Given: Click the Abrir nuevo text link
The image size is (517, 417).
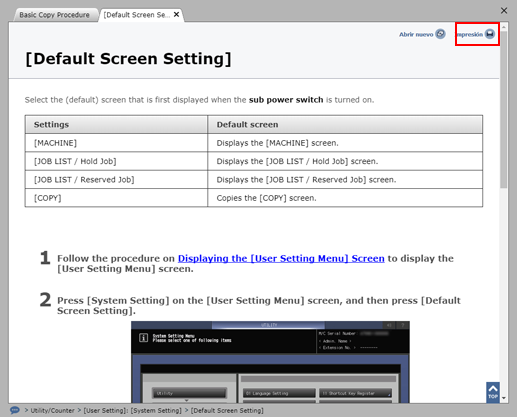Looking at the screenshot, I should tap(416, 34).
